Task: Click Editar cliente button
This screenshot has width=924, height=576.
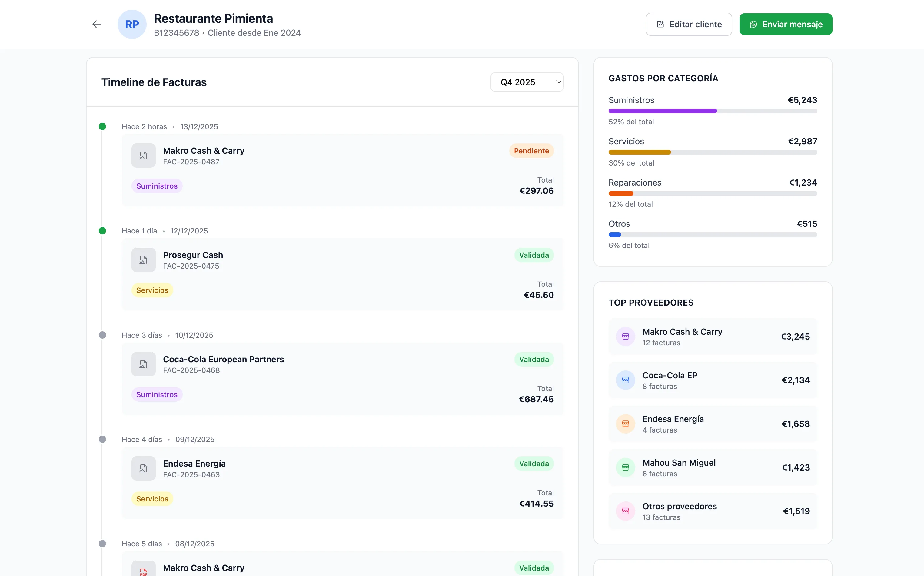Action: coord(688,24)
